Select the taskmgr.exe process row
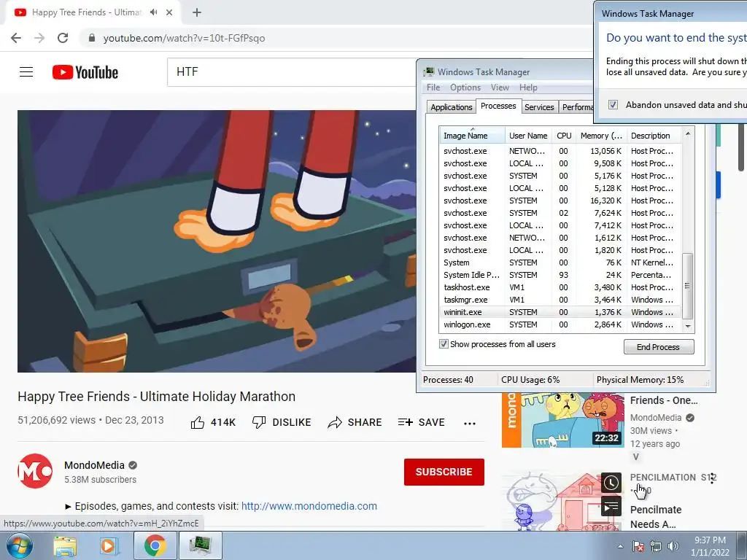Viewport: 747px width, 560px height. pyautogui.click(x=560, y=300)
